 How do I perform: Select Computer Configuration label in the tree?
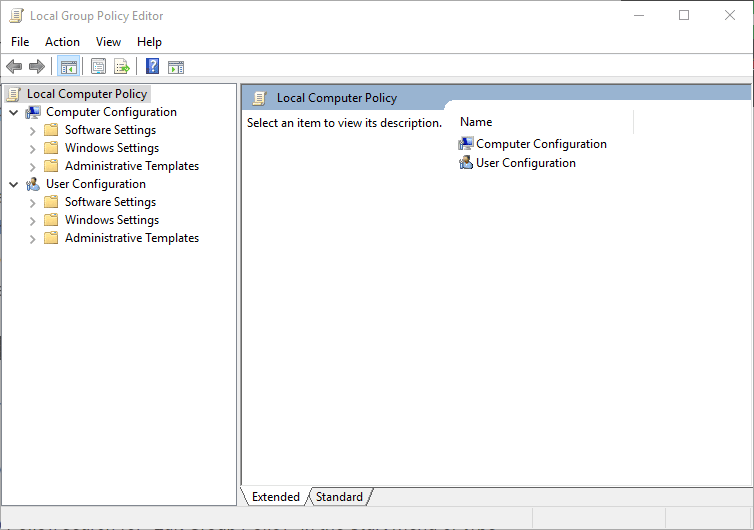coord(112,112)
